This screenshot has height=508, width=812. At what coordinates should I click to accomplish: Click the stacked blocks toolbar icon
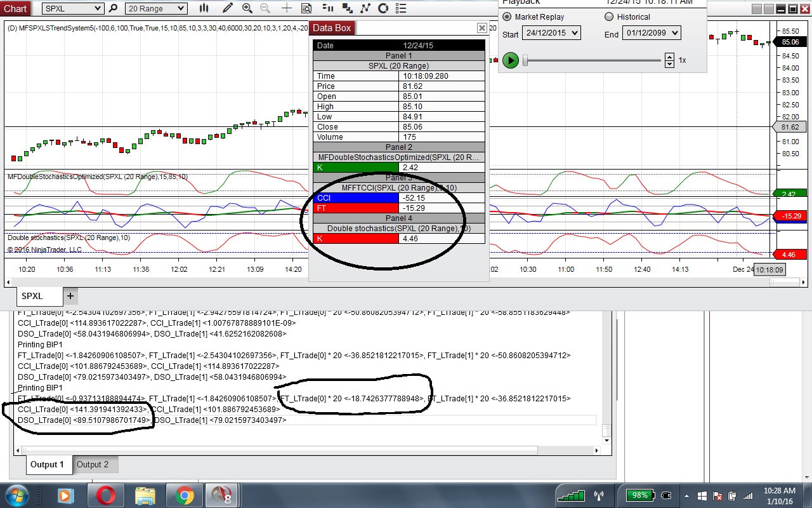(x=347, y=8)
